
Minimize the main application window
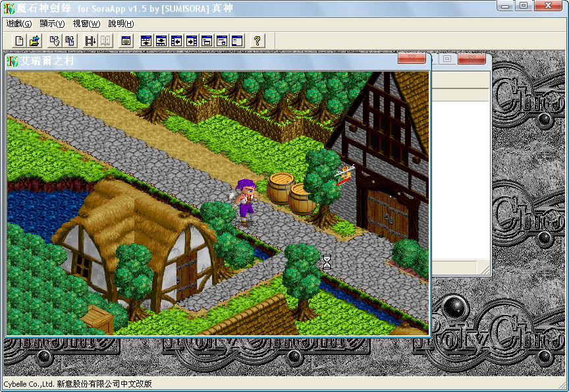click(505, 6)
